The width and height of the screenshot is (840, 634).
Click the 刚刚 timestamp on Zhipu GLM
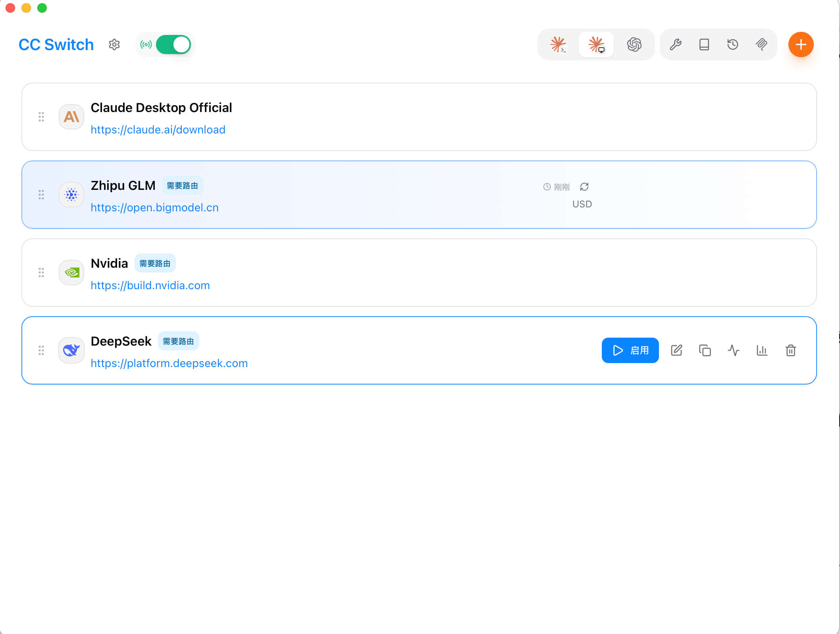562,187
